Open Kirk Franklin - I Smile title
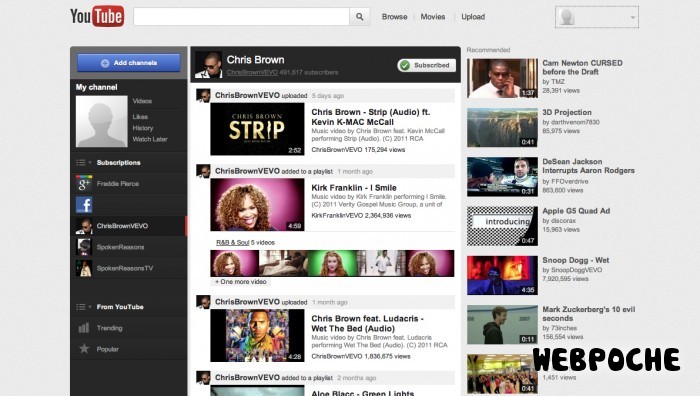The height and width of the screenshot is (396, 700). point(354,188)
